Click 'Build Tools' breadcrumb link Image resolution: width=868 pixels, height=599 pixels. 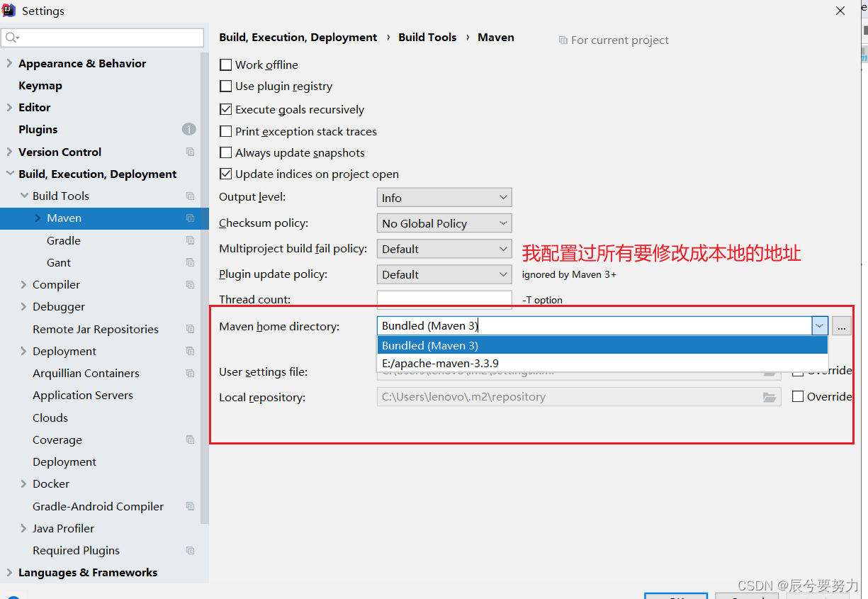pyautogui.click(x=427, y=37)
